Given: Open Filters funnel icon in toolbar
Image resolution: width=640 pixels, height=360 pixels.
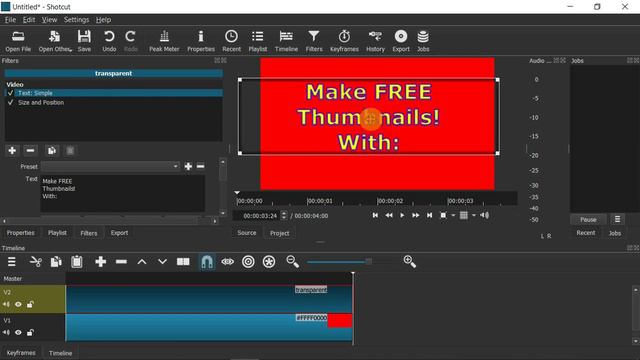Looking at the screenshot, I should pos(314,41).
